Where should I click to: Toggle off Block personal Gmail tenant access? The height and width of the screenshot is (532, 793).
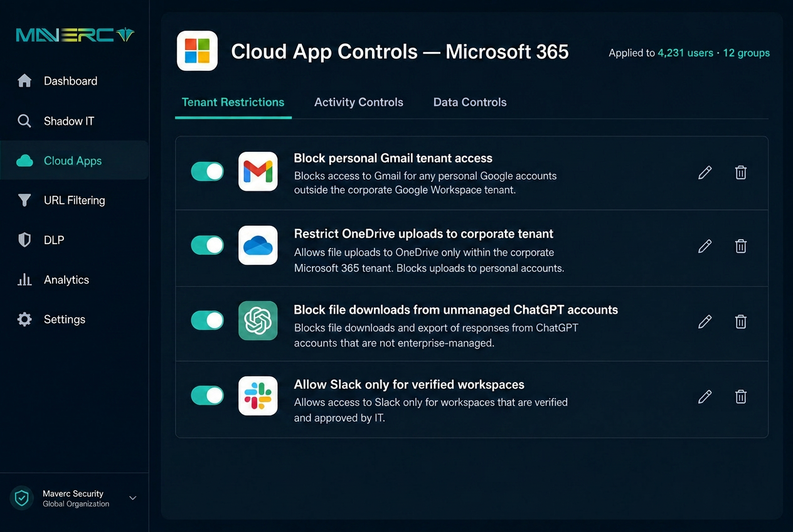tap(207, 171)
